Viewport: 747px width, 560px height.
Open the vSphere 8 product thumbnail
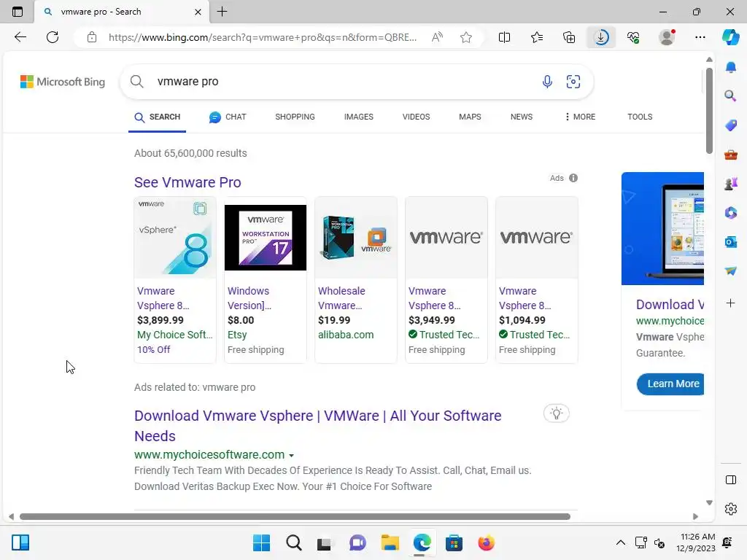pos(175,237)
